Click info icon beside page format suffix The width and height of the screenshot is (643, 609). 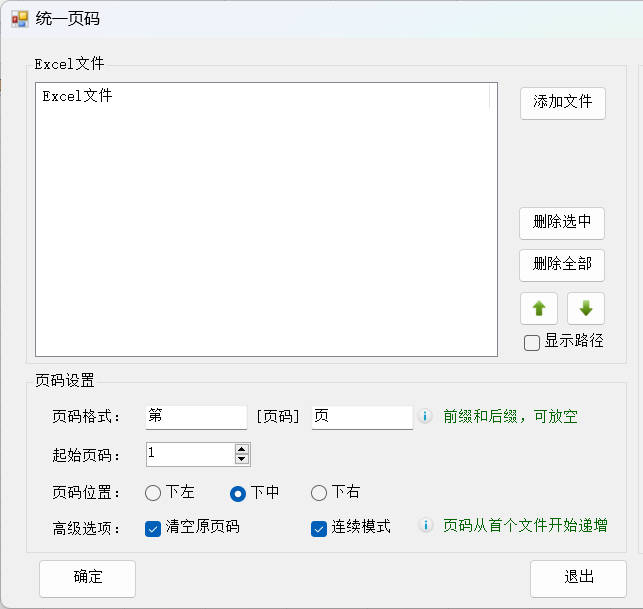point(425,416)
